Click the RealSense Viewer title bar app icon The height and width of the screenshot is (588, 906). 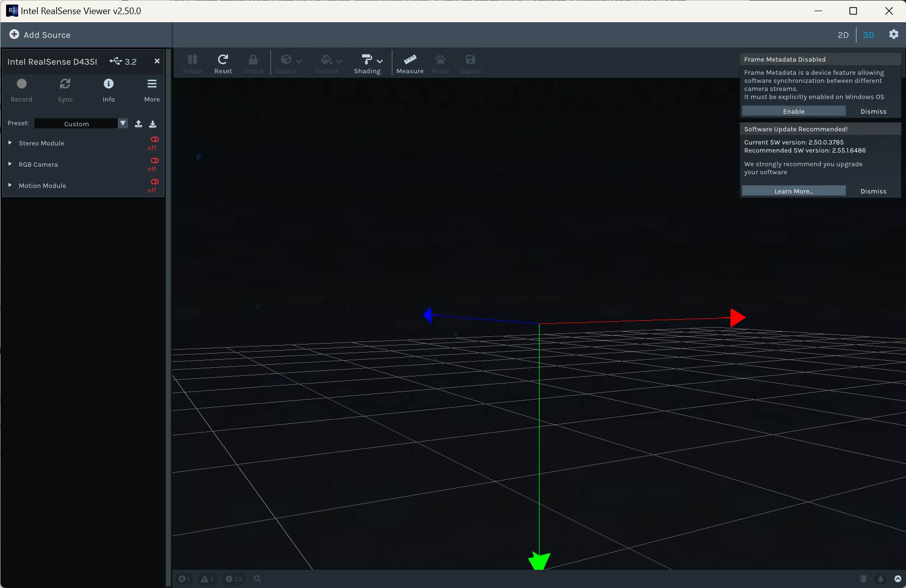coord(12,11)
